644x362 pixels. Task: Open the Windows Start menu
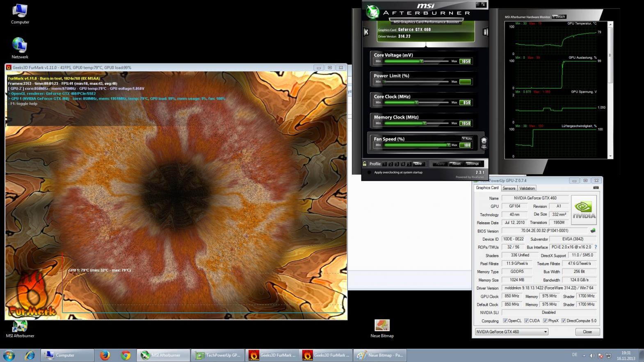click(9, 355)
